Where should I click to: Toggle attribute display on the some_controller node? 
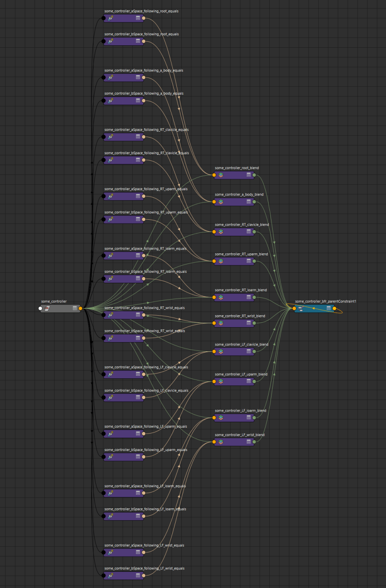point(75,308)
